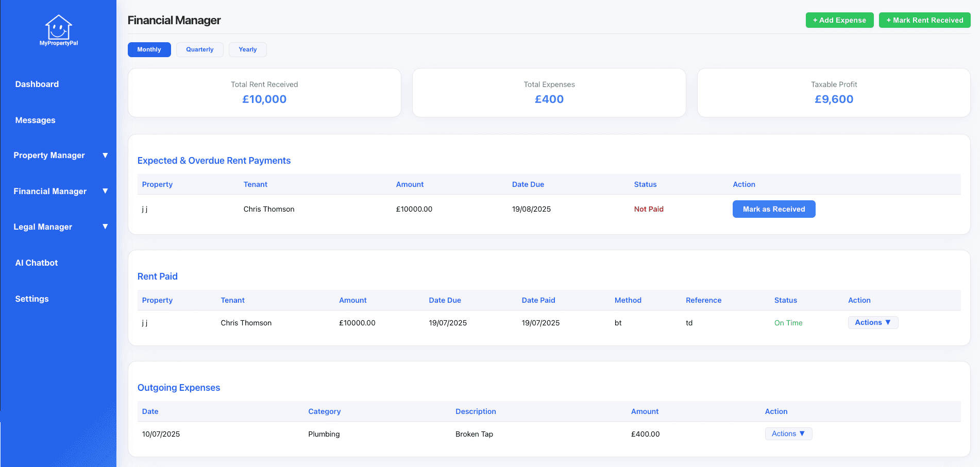
Task: Select the Property Manager sidebar item
Action: 49,155
